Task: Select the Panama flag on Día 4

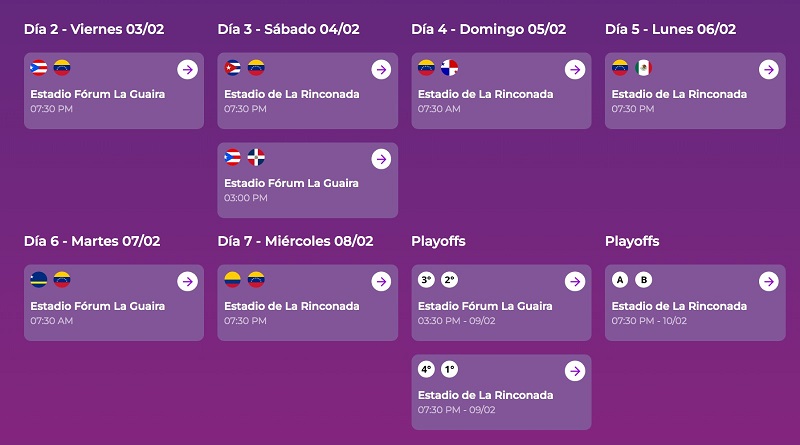Action: [449, 67]
